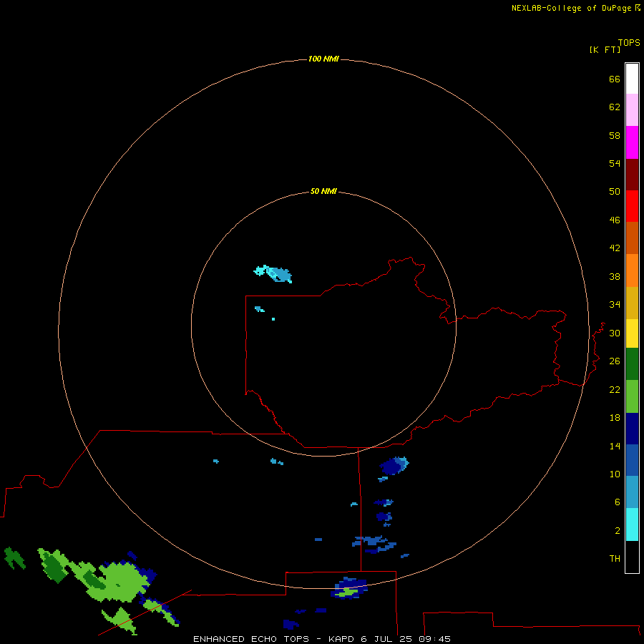Screen dimensions: 644x644
Task: Click the legend value "6"
Action: (x=618, y=502)
